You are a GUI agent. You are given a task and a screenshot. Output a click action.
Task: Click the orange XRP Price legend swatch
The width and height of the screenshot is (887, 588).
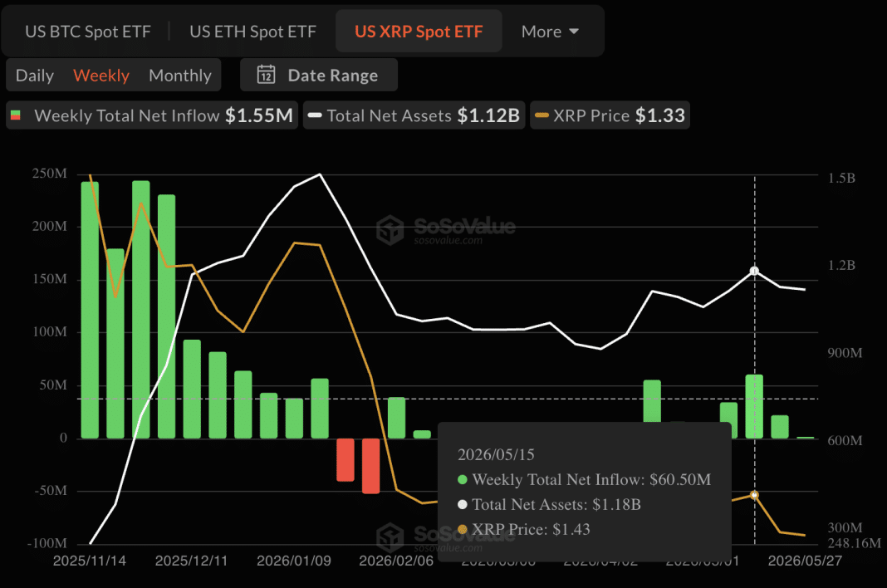(542, 115)
